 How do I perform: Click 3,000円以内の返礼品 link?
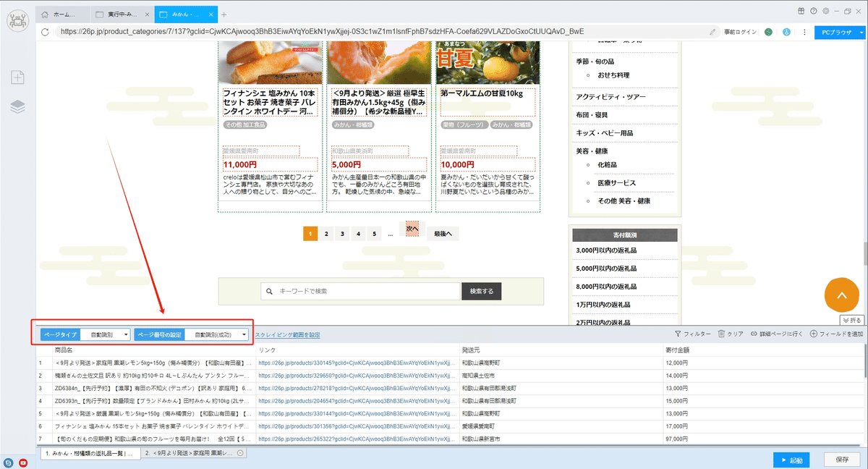[606, 250]
